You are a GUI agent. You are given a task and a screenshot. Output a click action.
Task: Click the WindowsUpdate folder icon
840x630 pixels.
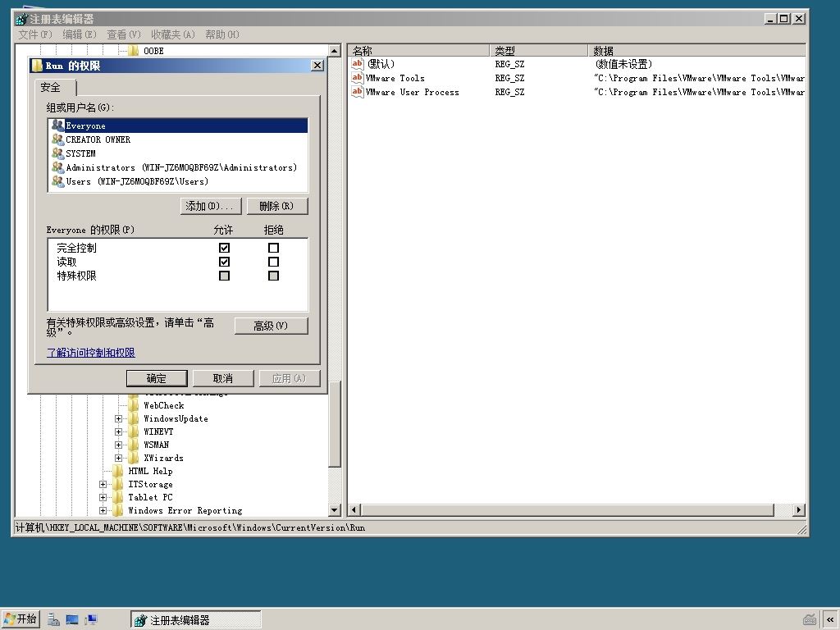(x=134, y=418)
